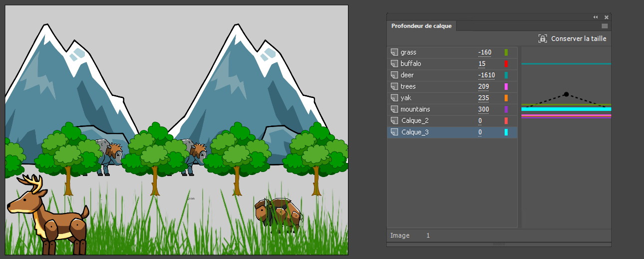Click the buffalo in the grass on stage

279,215
